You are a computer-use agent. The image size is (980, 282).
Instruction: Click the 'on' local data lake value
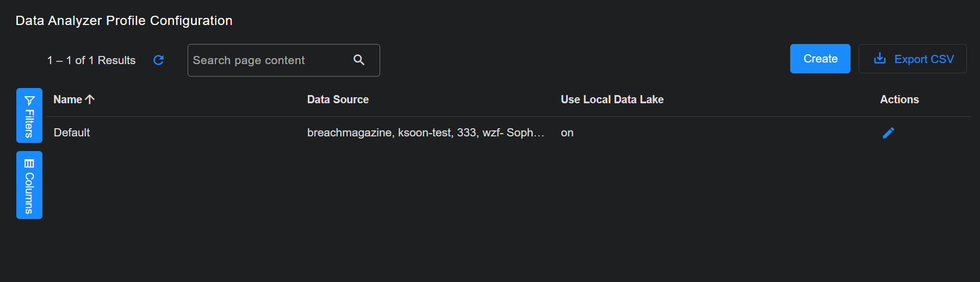567,133
